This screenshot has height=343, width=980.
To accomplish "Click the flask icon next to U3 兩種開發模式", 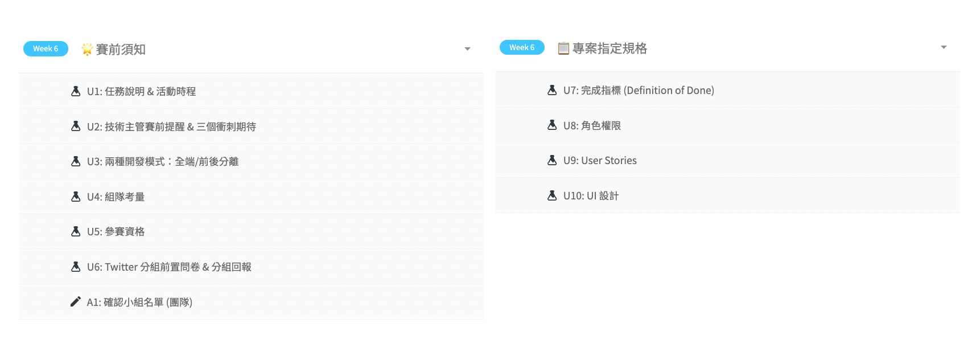I will 76,161.
